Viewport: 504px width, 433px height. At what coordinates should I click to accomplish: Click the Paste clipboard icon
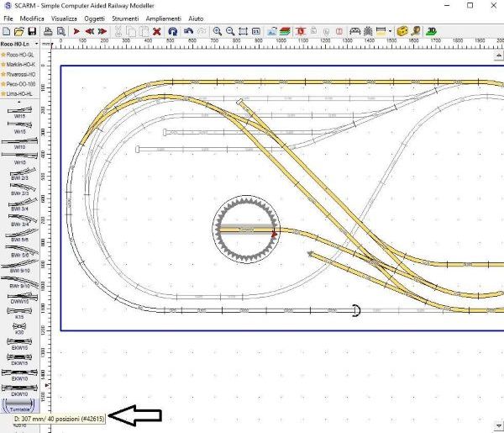tap(144, 31)
